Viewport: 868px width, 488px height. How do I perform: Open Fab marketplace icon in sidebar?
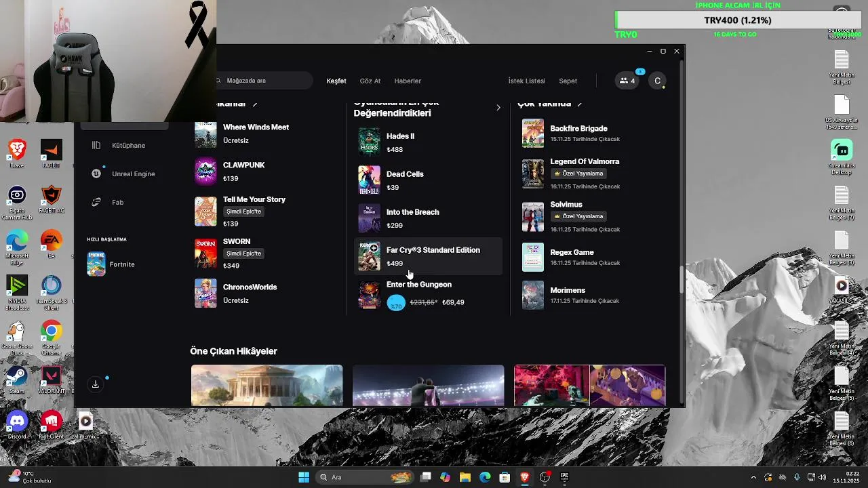[x=96, y=202]
